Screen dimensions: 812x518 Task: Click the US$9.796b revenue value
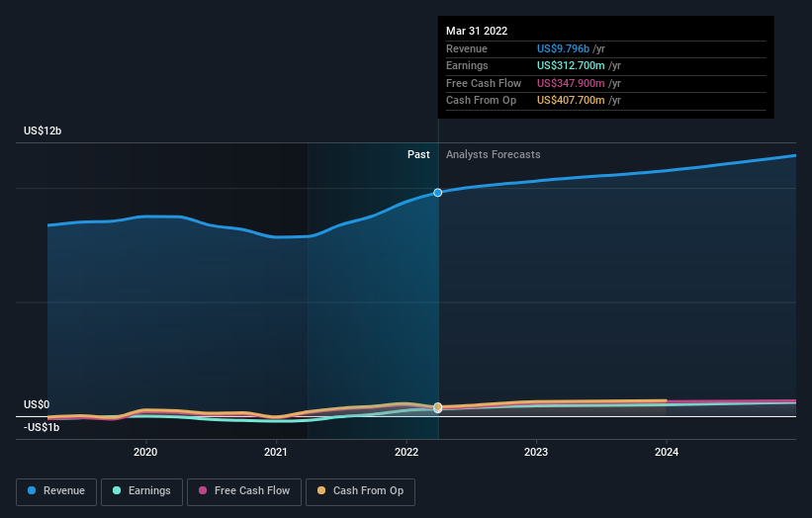[563, 48]
